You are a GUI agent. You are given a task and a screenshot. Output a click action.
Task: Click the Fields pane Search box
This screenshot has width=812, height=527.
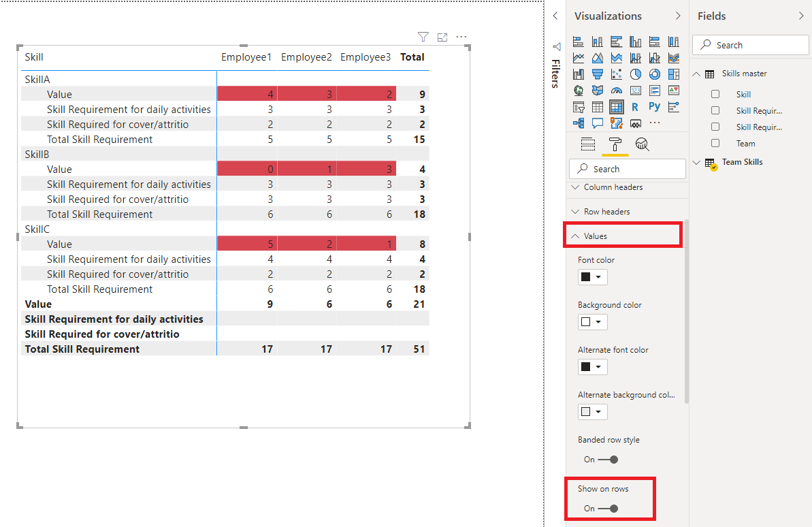pos(750,45)
